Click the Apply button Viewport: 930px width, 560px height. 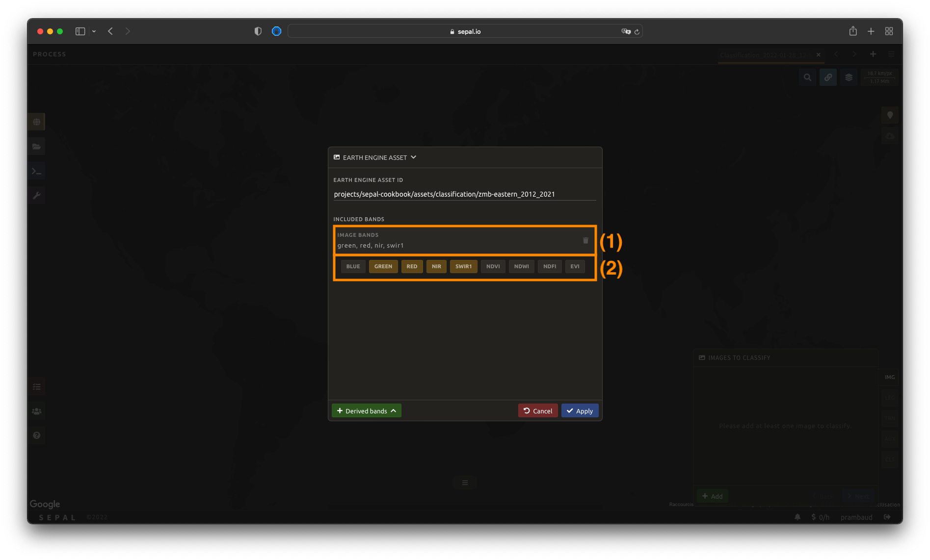[580, 411]
